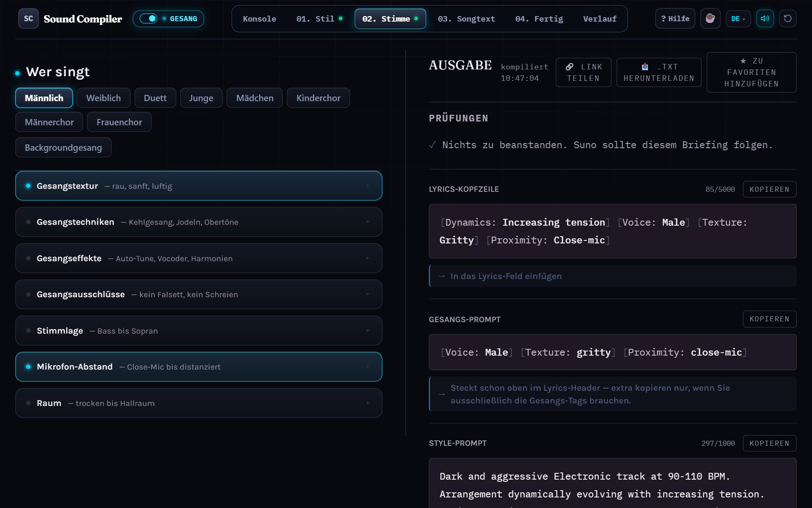Viewport: 812px width, 508px height.
Task: Toggle the Gesang mode switch
Action: pyautogui.click(x=168, y=19)
